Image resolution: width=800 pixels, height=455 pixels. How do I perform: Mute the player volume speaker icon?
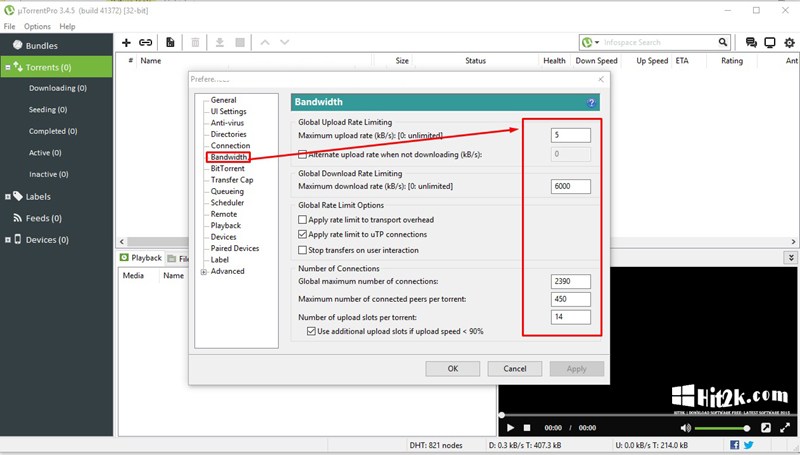tap(686, 427)
